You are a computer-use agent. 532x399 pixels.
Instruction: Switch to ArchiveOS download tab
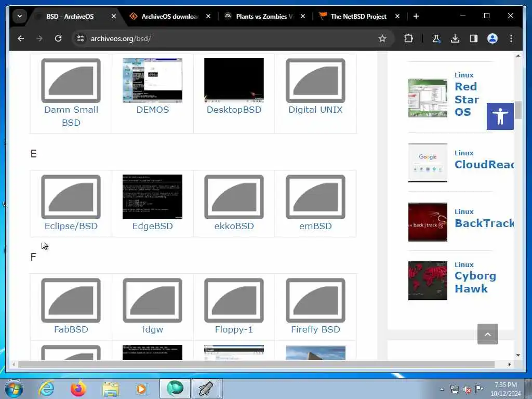click(x=170, y=16)
